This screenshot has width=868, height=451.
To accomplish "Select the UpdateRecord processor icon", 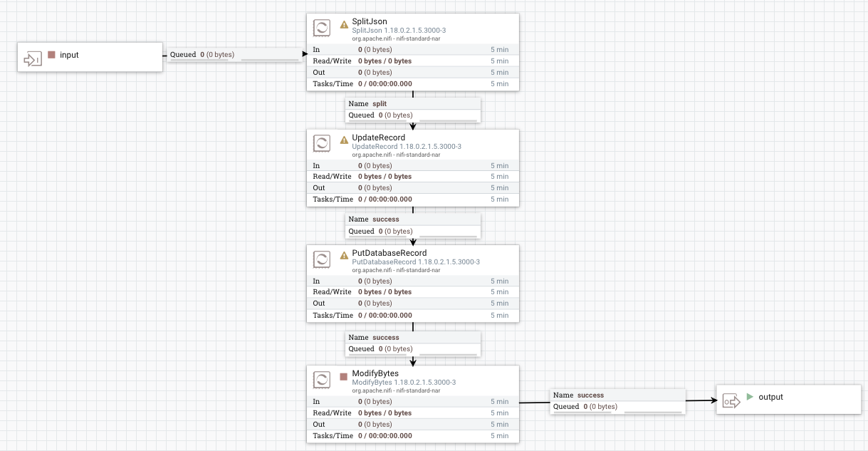I will [320, 143].
